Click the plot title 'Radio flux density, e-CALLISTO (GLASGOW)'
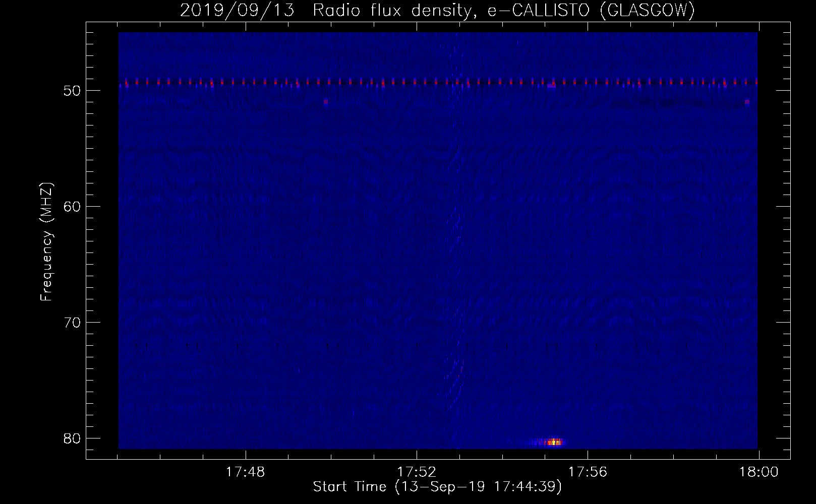This screenshot has width=816, height=504. [504, 11]
